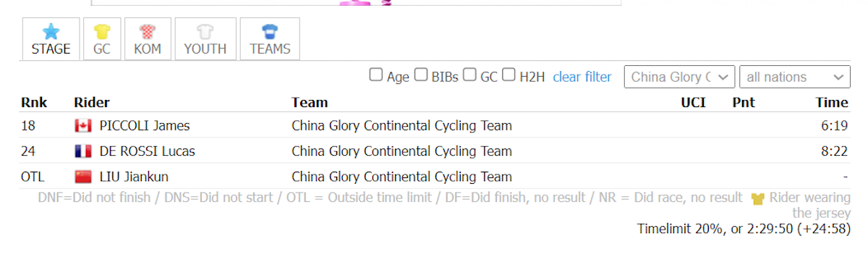Viewport: 868px width, 273px height.
Task: Click the clear filter link
Action: coord(582,77)
